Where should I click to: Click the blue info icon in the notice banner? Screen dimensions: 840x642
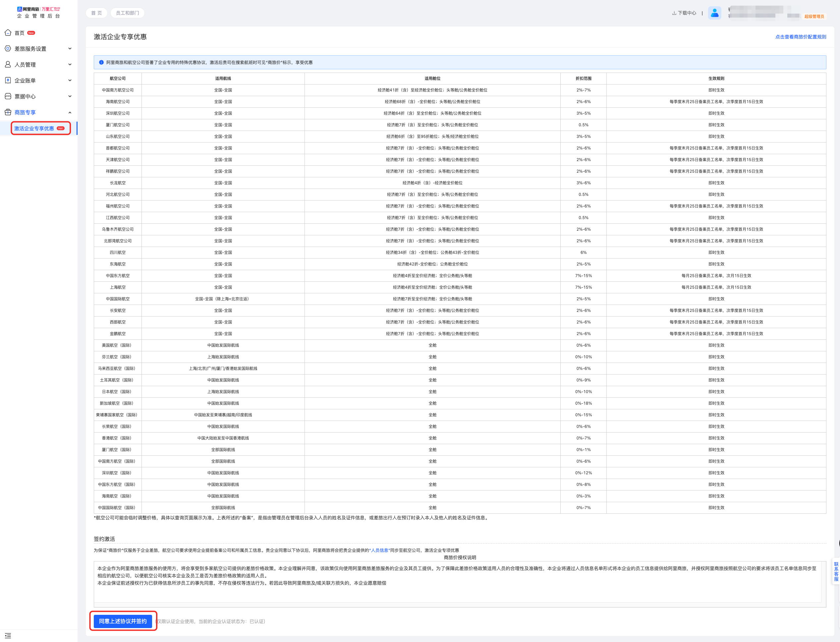(x=101, y=62)
